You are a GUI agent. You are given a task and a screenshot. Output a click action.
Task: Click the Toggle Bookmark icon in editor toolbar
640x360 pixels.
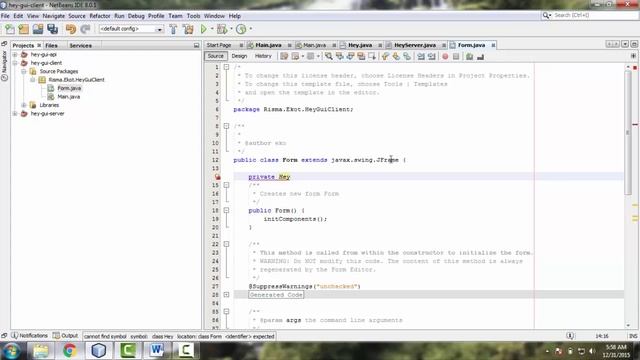tap(407, 56)
